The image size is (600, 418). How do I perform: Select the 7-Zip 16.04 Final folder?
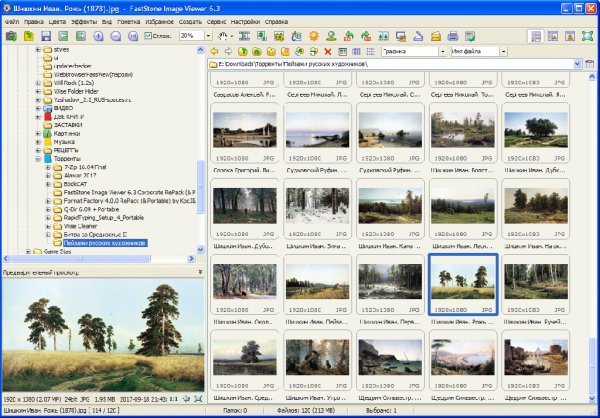tap(85, 167)
